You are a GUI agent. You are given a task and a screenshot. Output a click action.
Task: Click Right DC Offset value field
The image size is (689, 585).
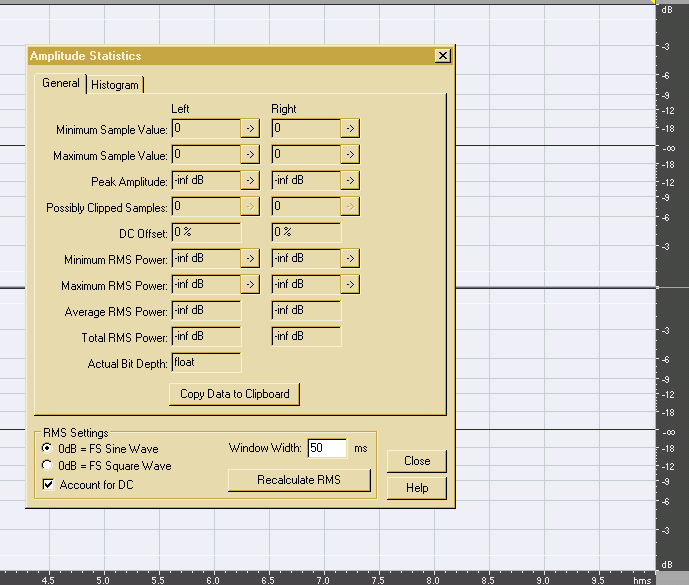(306, 232)
